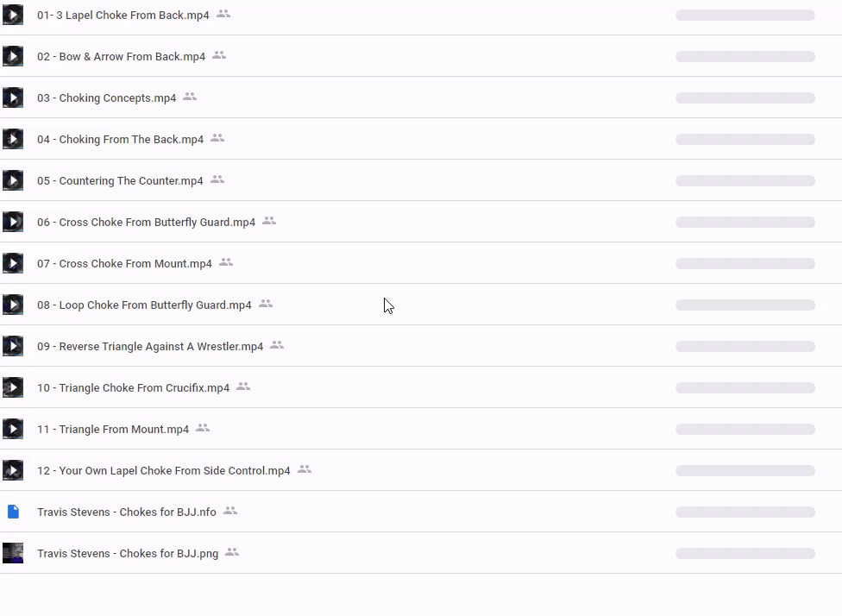Select 10 - Triangle Choke From Crucifix.mp4
This screenshot has height=616, width=842.
click(x=133, y=387)
